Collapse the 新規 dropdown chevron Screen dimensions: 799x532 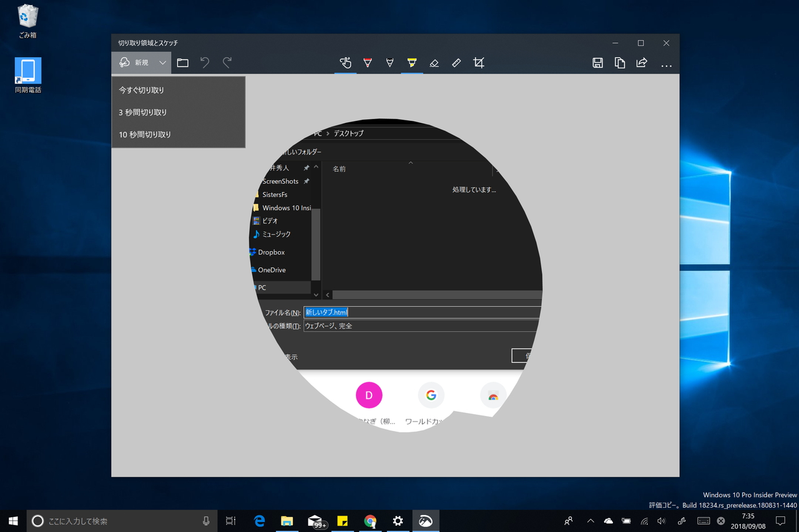(162, 62)
